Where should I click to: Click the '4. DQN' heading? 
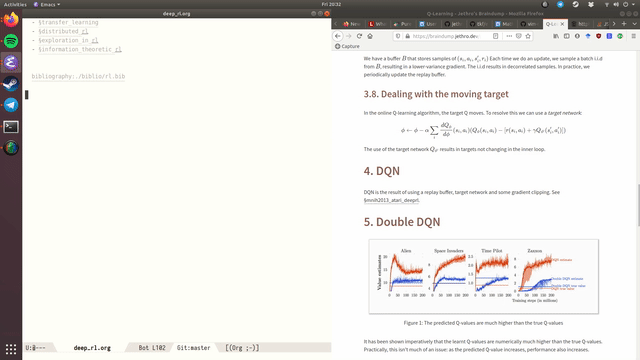[x=382, y=171]
